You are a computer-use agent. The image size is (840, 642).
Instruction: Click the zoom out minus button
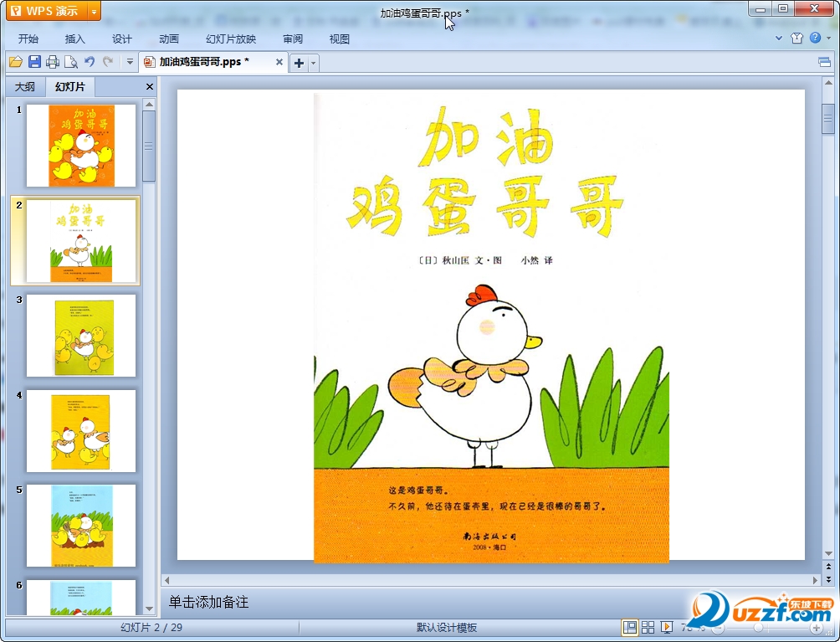click(x=718, y=628)
